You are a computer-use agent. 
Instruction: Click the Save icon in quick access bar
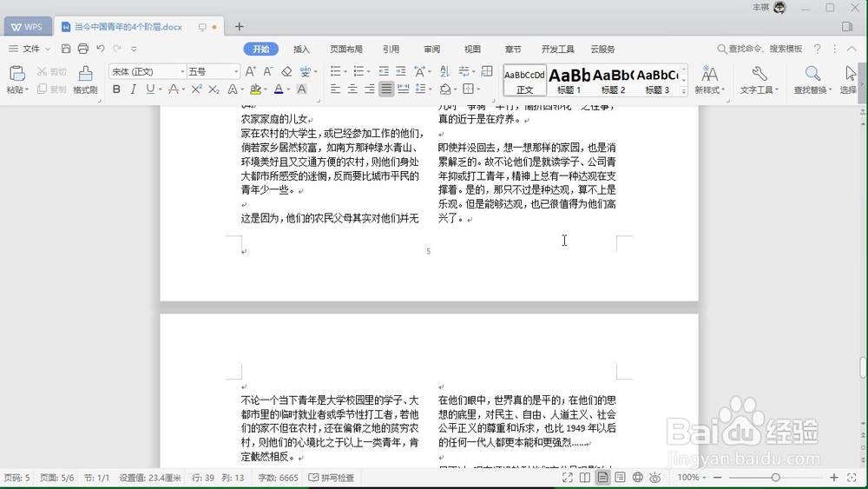point(66,49)
